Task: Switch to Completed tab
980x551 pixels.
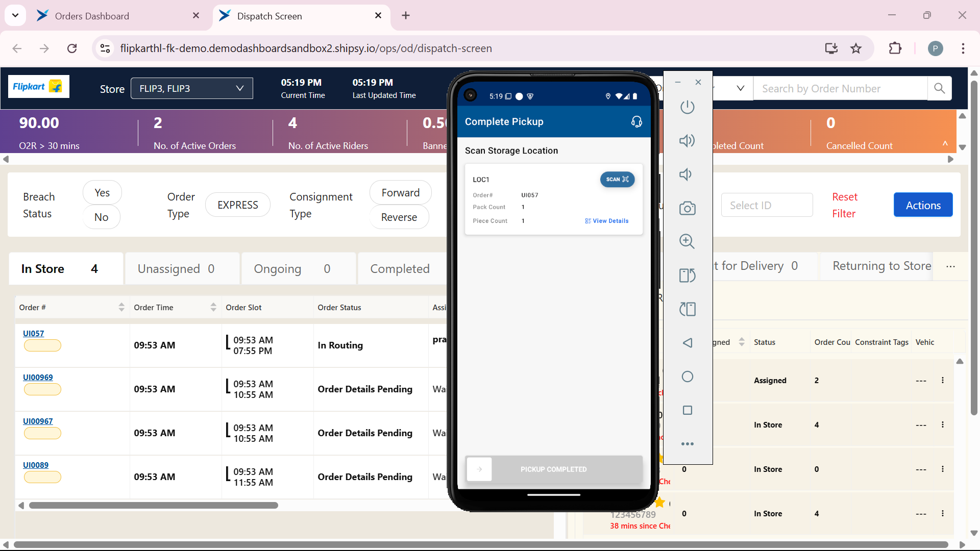Action: pos(402,269)
